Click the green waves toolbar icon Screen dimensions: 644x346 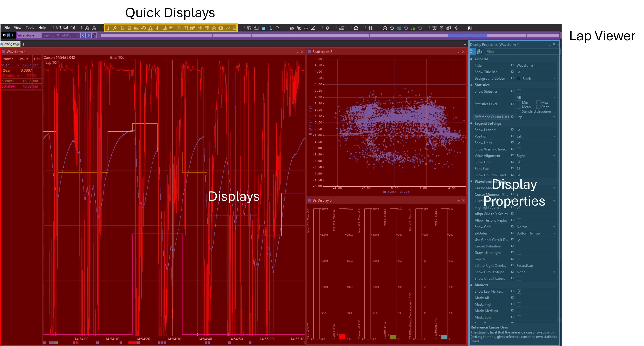click(413, 28)
